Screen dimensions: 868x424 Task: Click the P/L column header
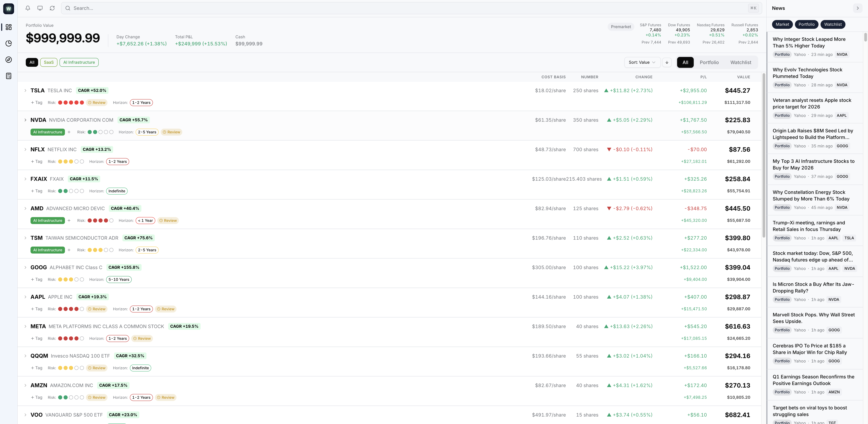[x=704, y=77]
